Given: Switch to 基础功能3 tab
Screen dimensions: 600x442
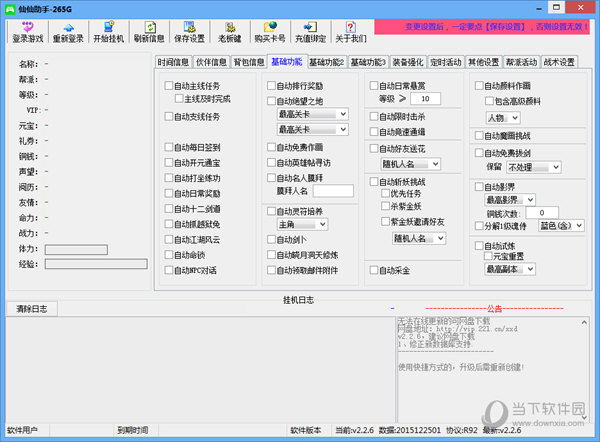Looking at the screenshot, I should pos(368,62).
